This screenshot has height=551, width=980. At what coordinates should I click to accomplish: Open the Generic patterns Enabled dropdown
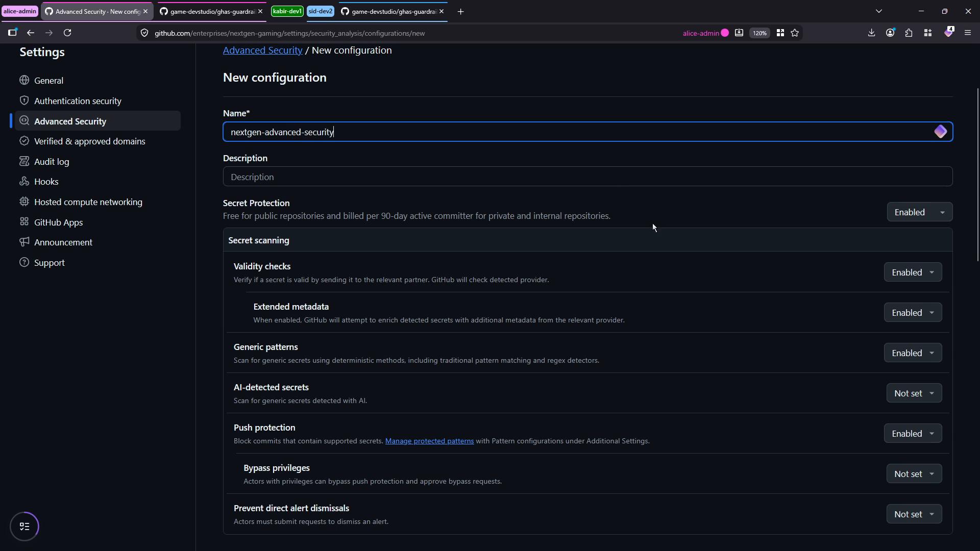pyautogui.click(x=913, y=353)
